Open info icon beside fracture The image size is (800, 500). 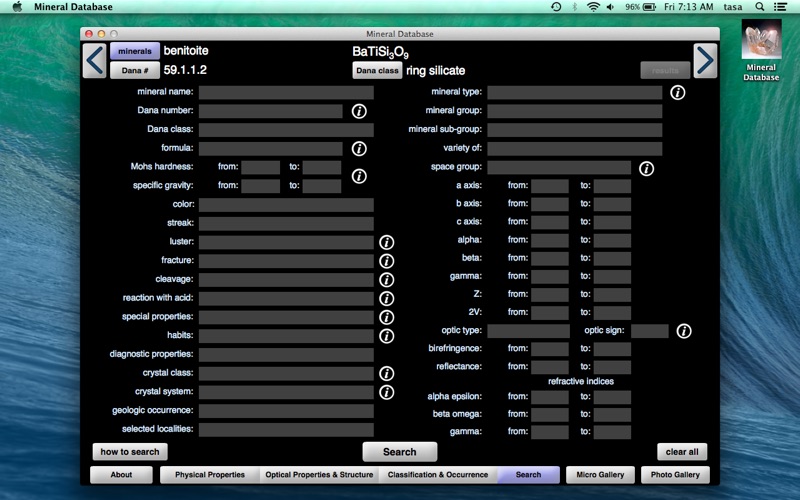point(387,261)
